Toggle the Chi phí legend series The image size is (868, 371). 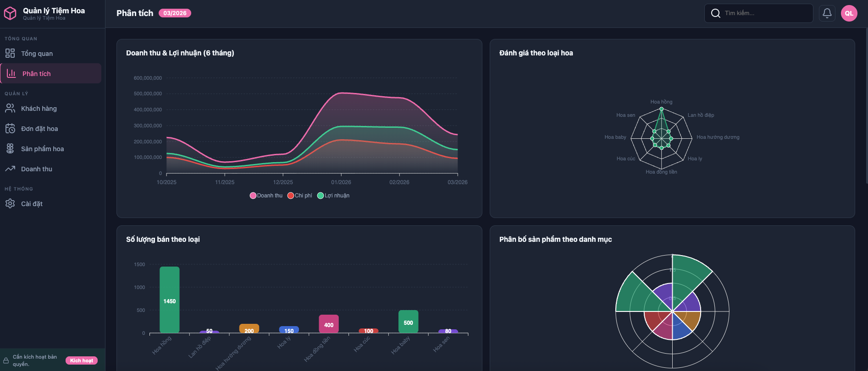[x=300, y=196]
